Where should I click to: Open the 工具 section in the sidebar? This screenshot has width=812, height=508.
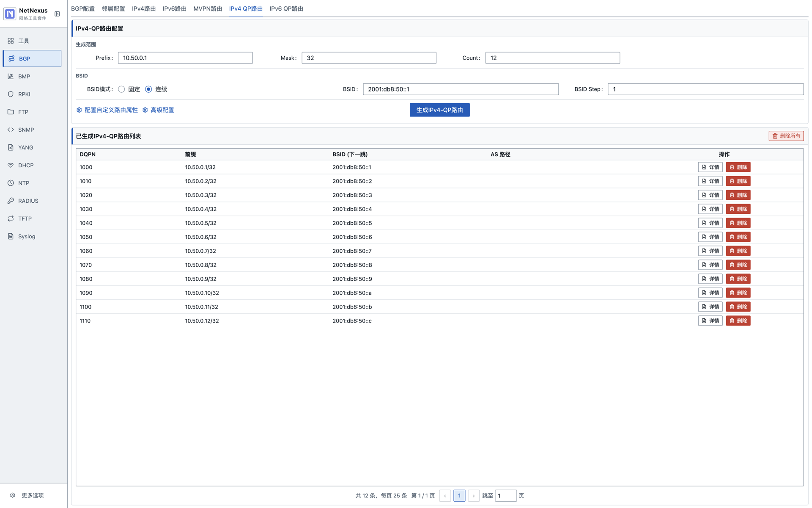[32, 41]
